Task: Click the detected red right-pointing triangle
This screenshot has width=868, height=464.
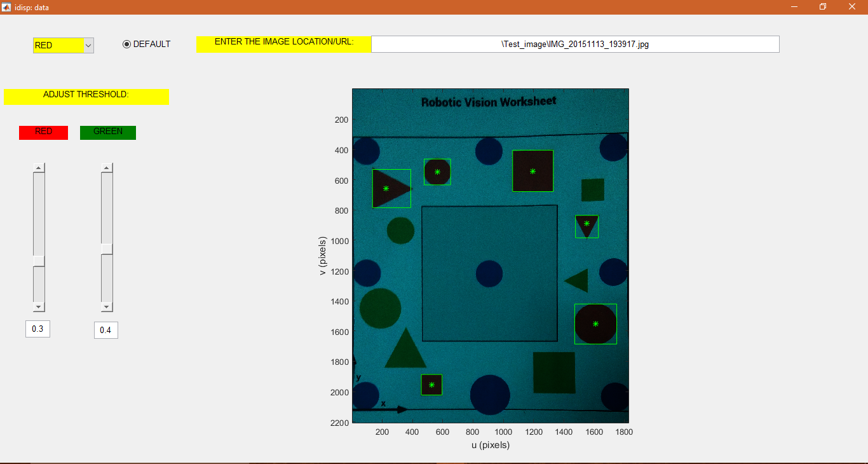Action: 391,188
